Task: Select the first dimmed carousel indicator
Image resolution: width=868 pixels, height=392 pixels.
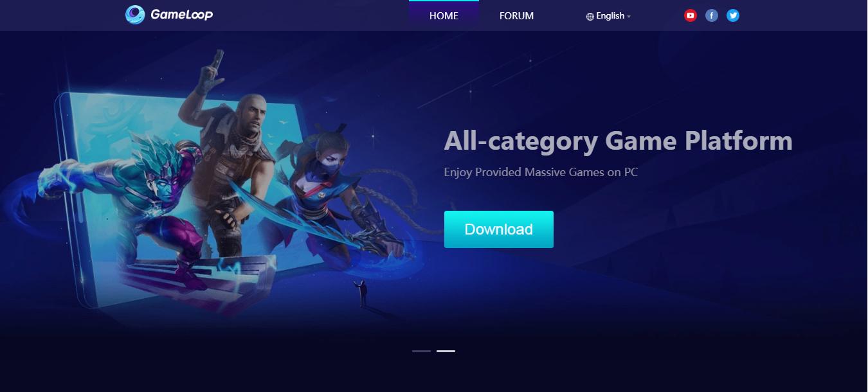Action: coord(421,351)
